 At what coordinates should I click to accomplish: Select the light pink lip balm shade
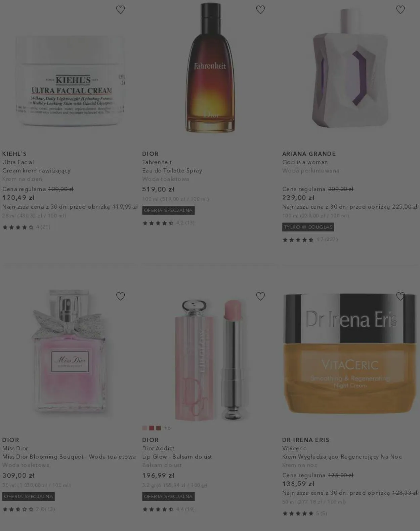point(145,428)
